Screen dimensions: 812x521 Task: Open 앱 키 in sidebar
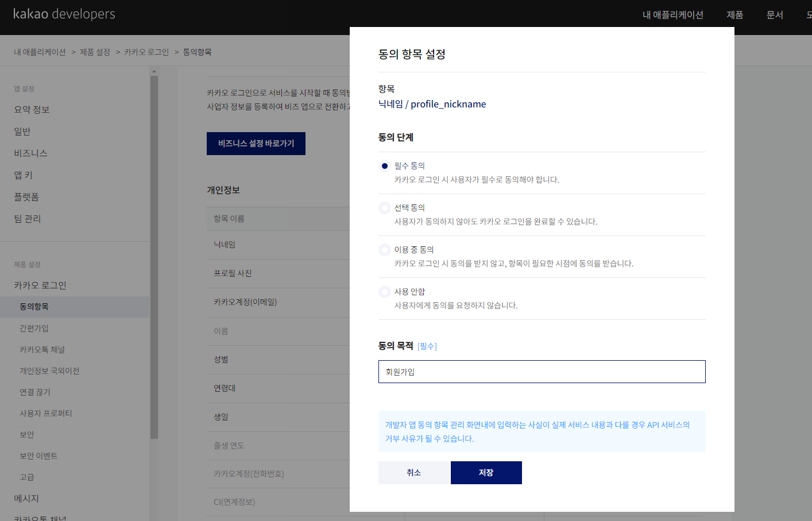24,175
